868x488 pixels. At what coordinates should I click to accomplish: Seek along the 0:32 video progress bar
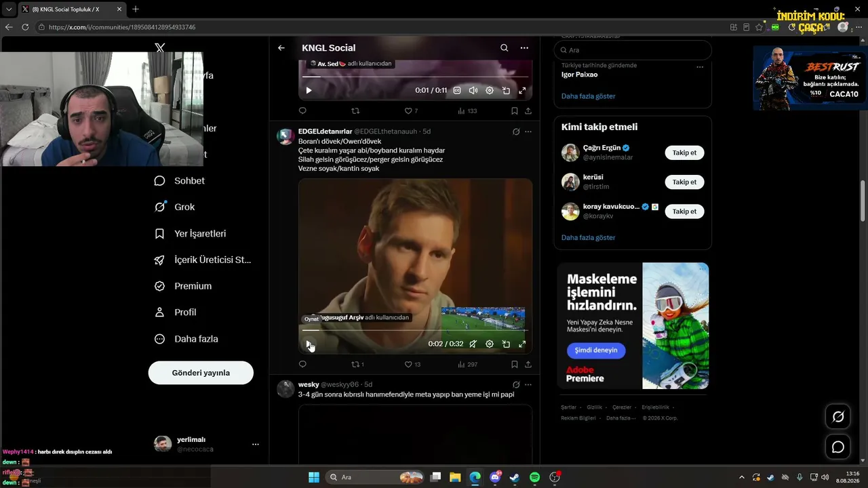pyautogui.click(x=415, y=330)
